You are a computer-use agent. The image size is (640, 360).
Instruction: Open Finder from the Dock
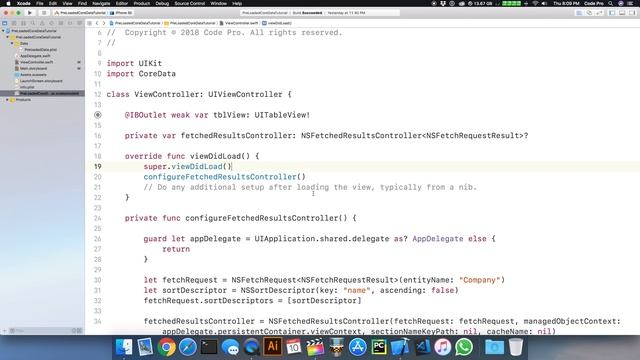124,347
